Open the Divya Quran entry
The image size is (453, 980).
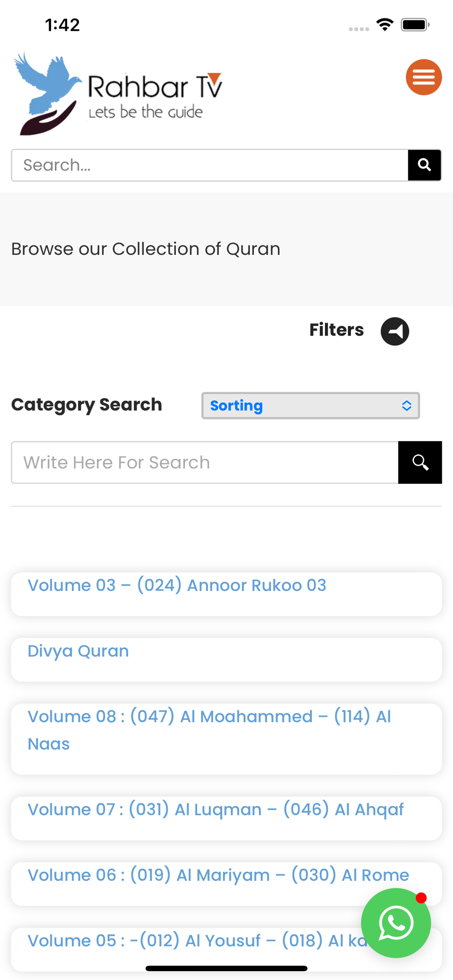pos(226,660)
